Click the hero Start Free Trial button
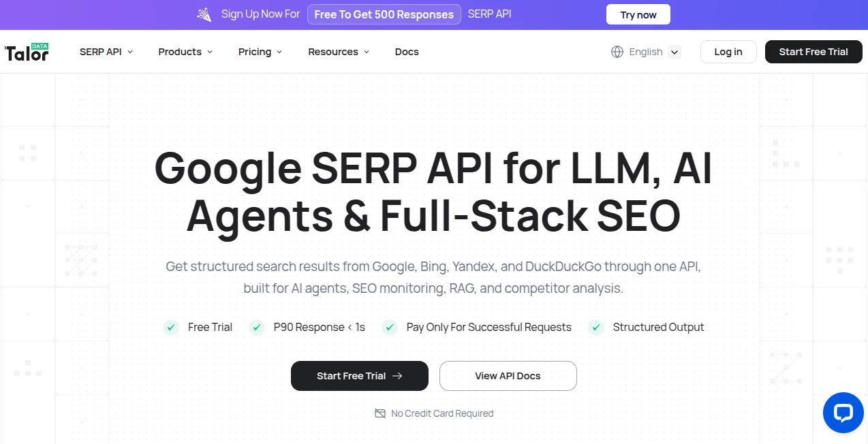868x444 pixels. click(x=360, y=376)
